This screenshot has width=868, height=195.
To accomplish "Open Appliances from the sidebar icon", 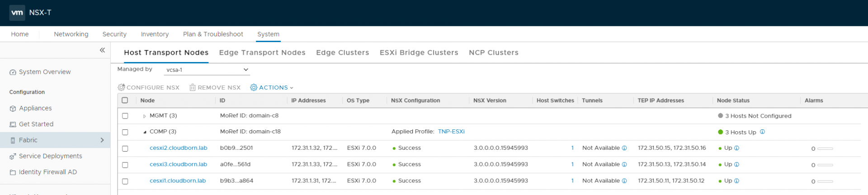I will (x=13, y=109).
